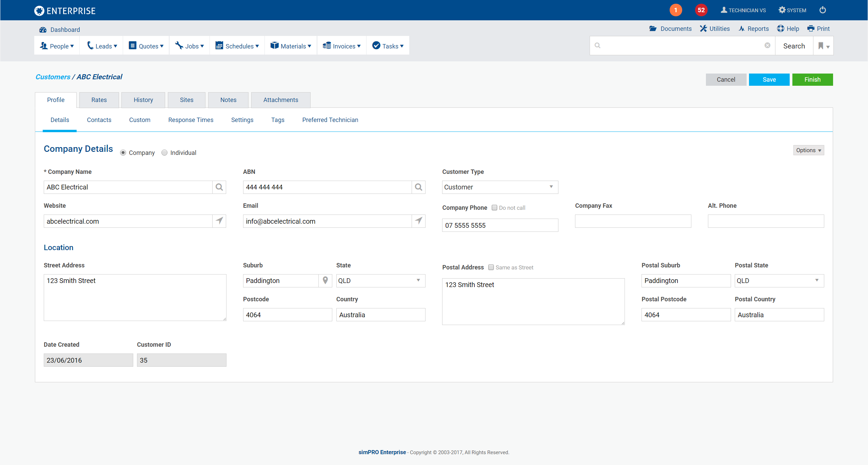This screenshot has width=868, height=465.
Task: Click the power logout icon
Action: point(823,10)
